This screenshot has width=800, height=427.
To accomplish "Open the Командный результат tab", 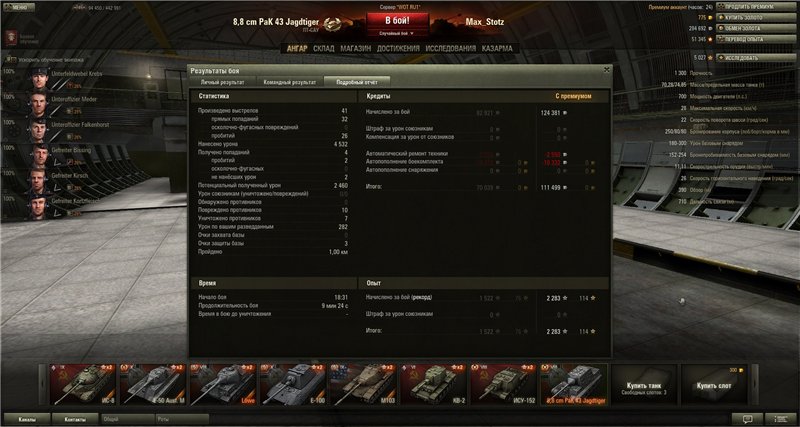I will click(x=289, y=82).
